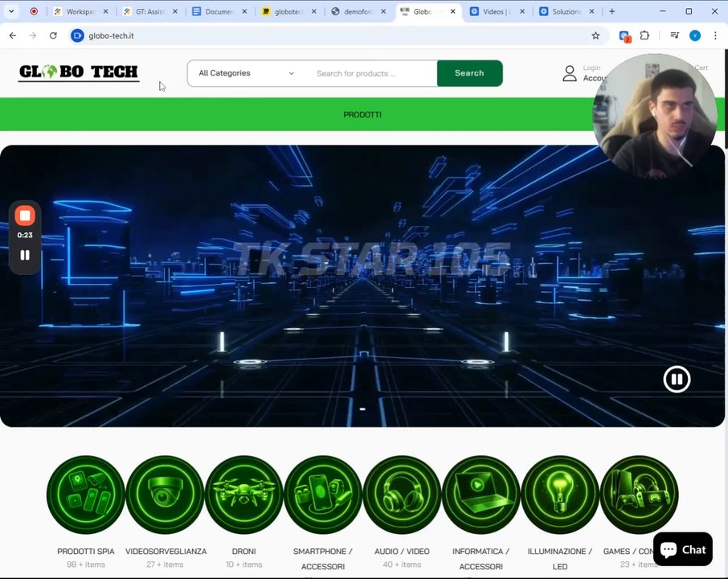View site information icon in address bar
728x579 pixels.
point(77,35)
